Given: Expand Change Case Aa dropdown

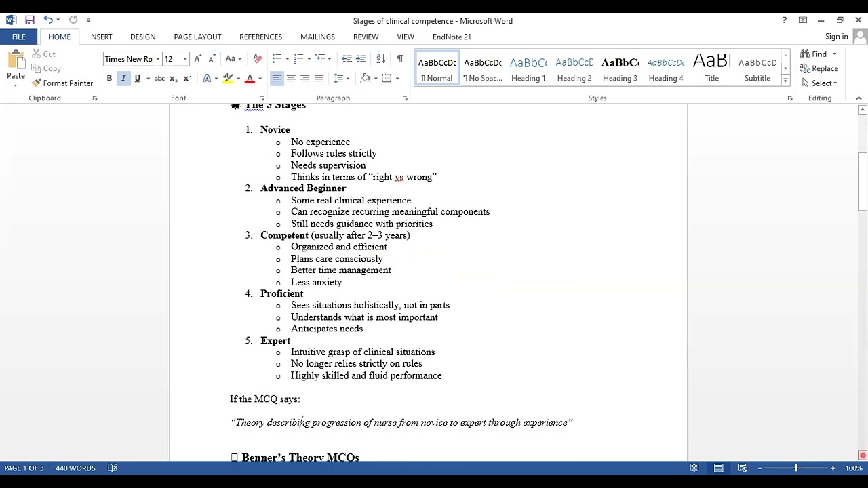Looking at the screenshot, I should 233,59.
